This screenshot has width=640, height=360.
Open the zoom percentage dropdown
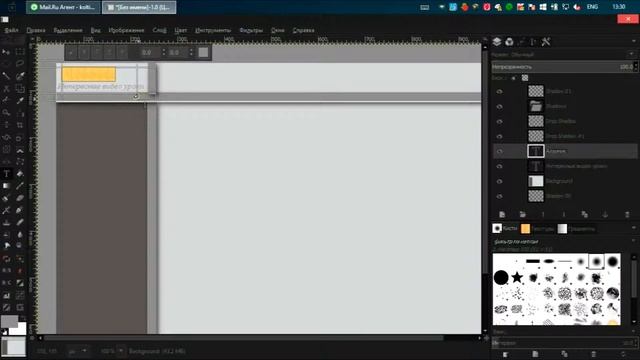121,351
